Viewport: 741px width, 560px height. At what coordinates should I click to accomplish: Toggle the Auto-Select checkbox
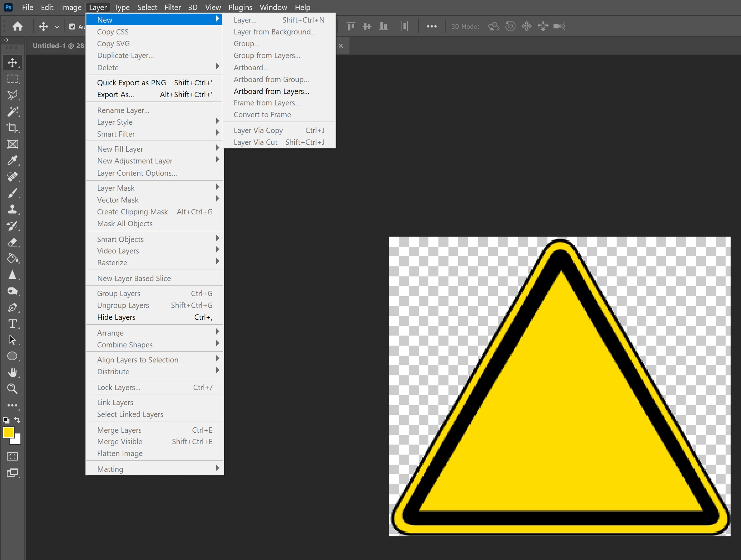(72, 27)
